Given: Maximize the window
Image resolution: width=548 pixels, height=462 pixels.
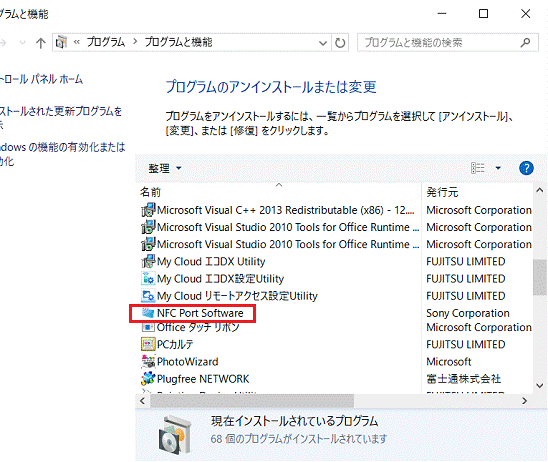Looking at the screenshot, I should point(483,14).
